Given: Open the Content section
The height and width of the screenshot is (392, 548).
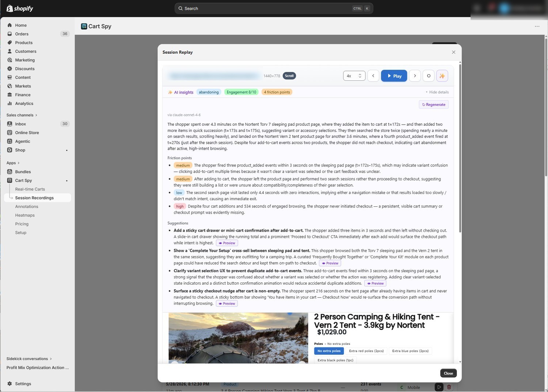Looking at the screenshot, I should coord(23,77).
